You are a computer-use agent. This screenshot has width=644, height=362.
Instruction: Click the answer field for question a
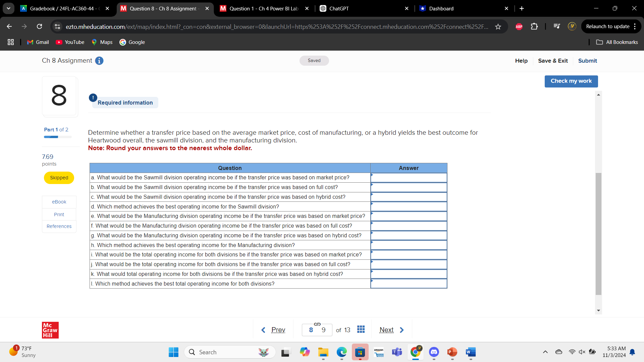[409, 177]
